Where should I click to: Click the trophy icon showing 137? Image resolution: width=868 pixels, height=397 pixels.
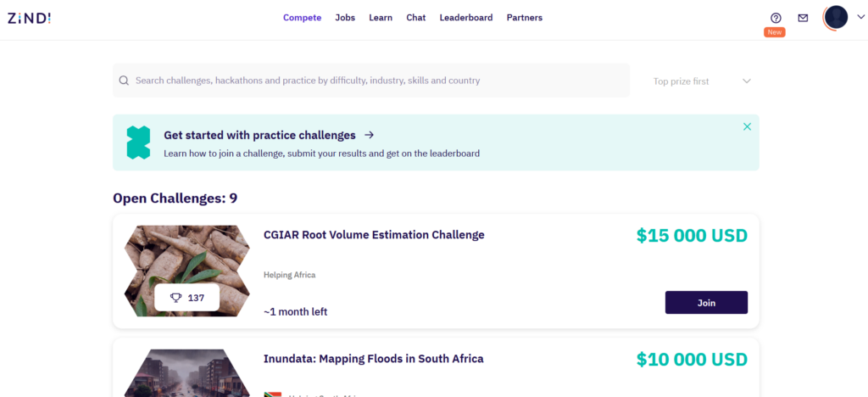tap(176, 298)
